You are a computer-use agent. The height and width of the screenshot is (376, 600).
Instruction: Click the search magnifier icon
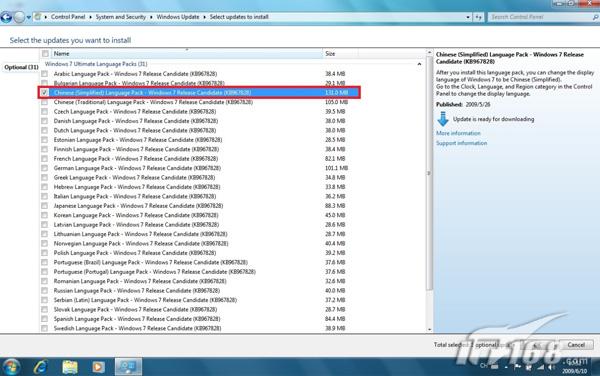point(595,17)
